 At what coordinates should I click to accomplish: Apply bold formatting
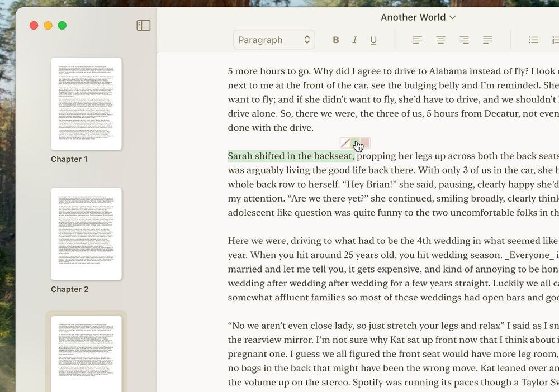click(335, 40)
